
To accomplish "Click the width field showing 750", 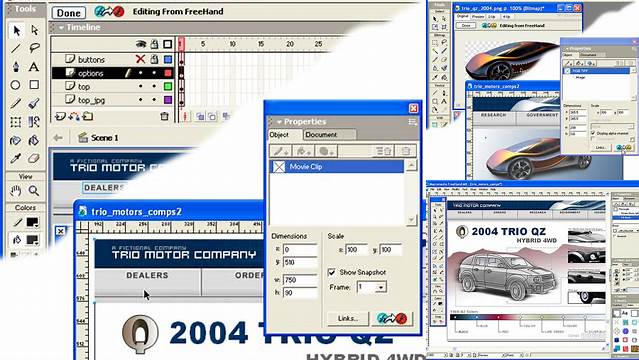I will pos(300,280).
